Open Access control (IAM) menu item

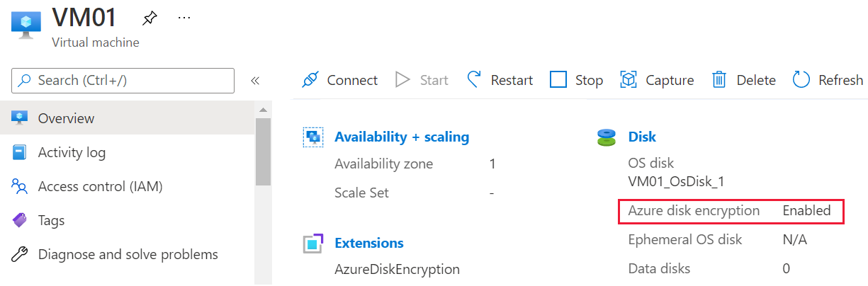point(100,186)
